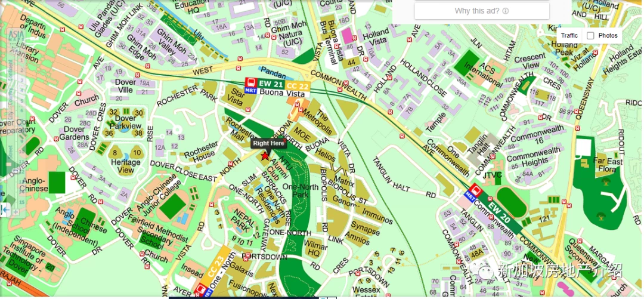The height and width of the screenshot is (299, 644).
Task: Tick the Photos checkbox
Action: [590, 36]
